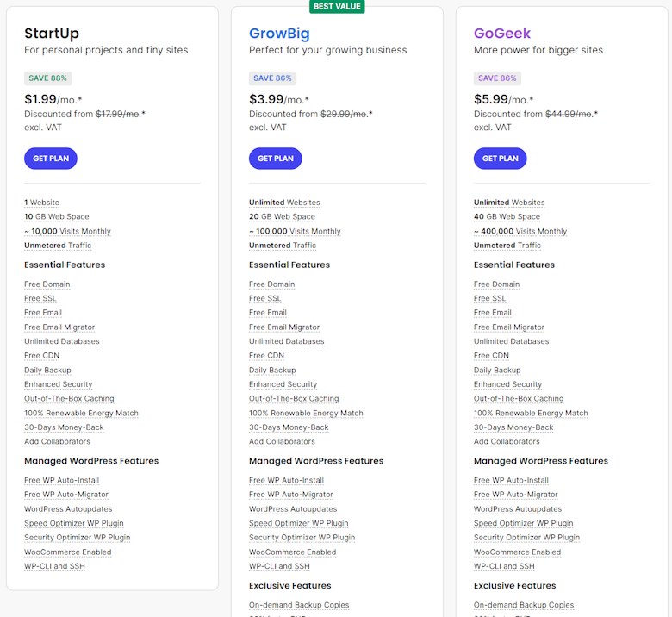Image resolution: width=672 pixels, height=617 pixels.
Task: Click 10 GB Web Space in StartUp
Action: coord(57,217)
